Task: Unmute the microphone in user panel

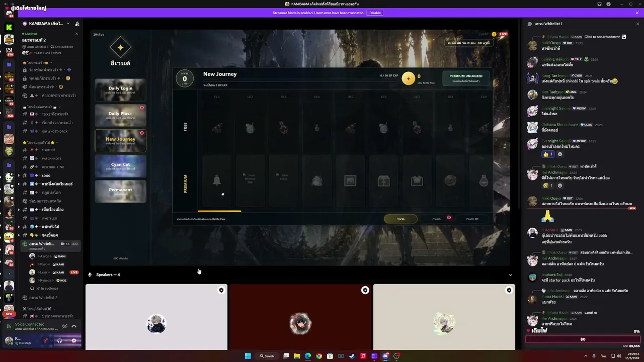Action: [46, 340]
